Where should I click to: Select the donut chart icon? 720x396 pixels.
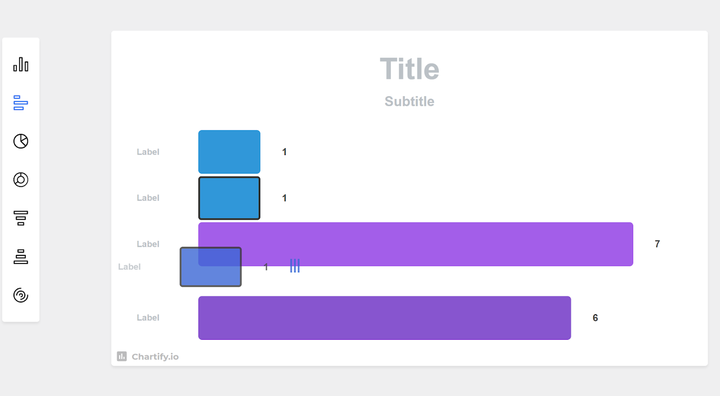(x=21, y=180)
